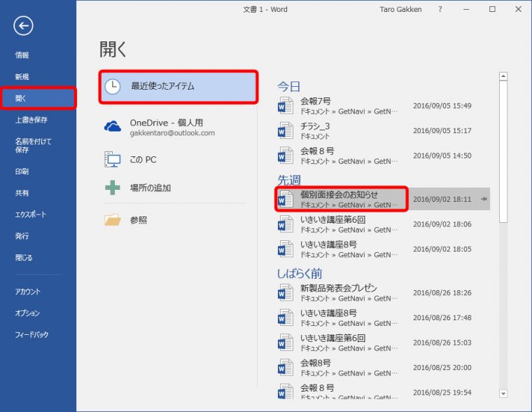Choose 上書き保存
532x412 pixels.
31,120
